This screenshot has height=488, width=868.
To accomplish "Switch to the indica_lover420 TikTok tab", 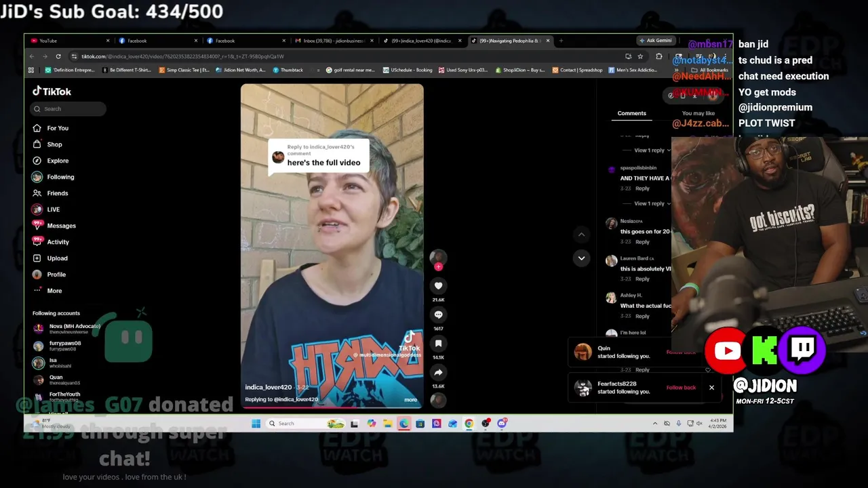I will coord(421,41).
